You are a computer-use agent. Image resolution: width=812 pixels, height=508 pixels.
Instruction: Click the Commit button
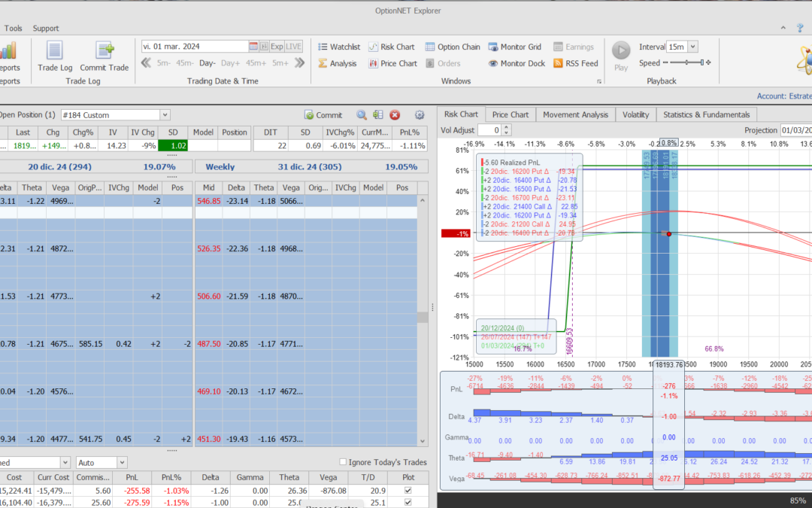tap(323, 115)
